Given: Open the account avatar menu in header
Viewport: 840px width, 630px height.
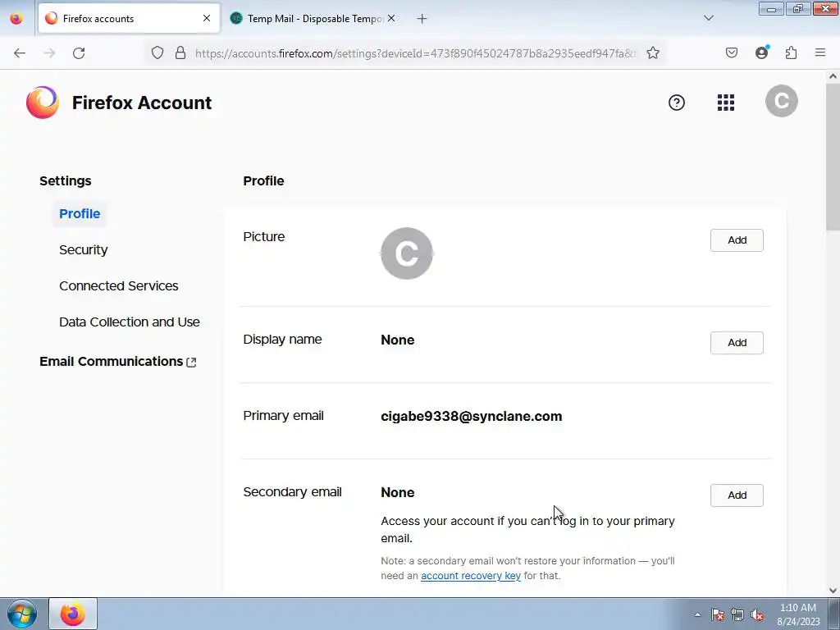Looking at the screenshot, I should [782, 101].
